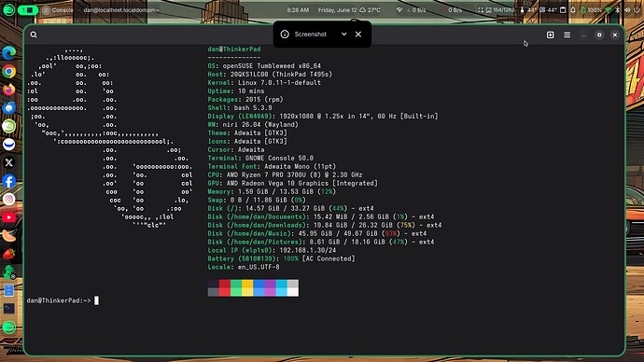Click the 'Local IP' address line
644x362 pixels.
pyautogui.click(x=272, y=250)
